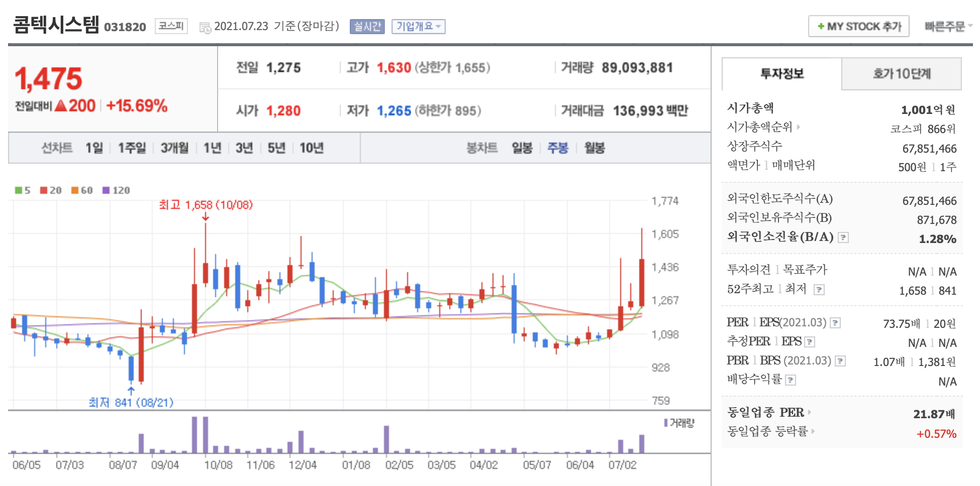
Task: Click the 코스피 866위 ranking value
Action: tap(923, 129)
